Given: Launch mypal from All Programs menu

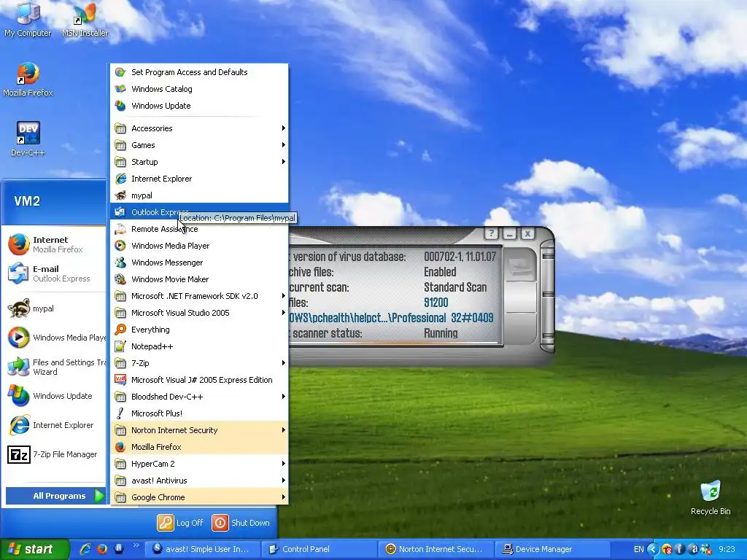Looking at the screenshot, I should 199,195.
